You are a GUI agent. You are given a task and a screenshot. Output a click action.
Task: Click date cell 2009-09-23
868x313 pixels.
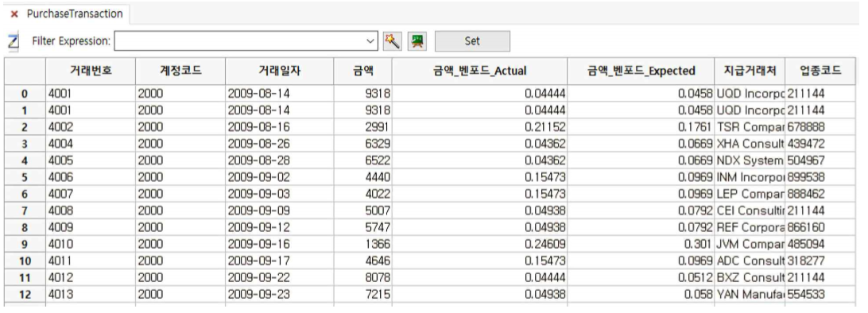pyautogui.click(x=280, y=294)
